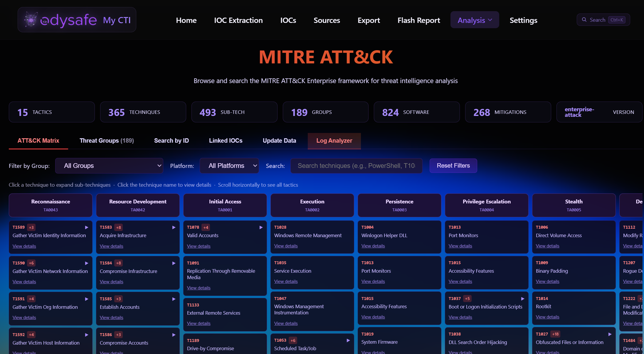Click the DLL Search Order Hijacking name
This screenshot has height=354, width=644.
[x=477, y=342]
